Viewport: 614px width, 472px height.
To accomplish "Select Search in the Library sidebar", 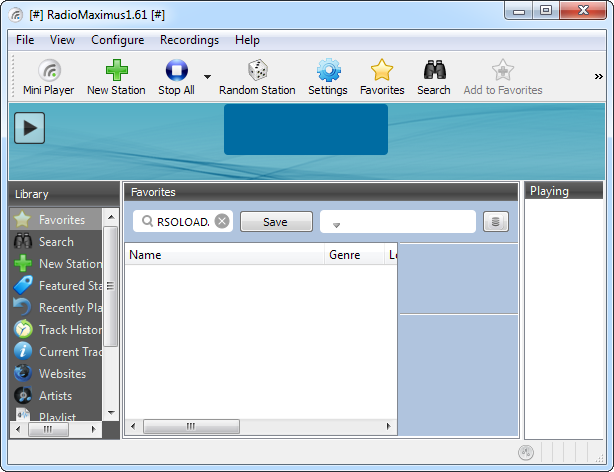I will (x=56, y=242).
